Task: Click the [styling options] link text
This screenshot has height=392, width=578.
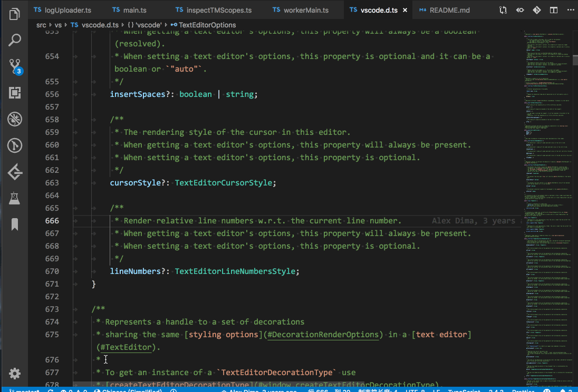Action: [224, 335]
